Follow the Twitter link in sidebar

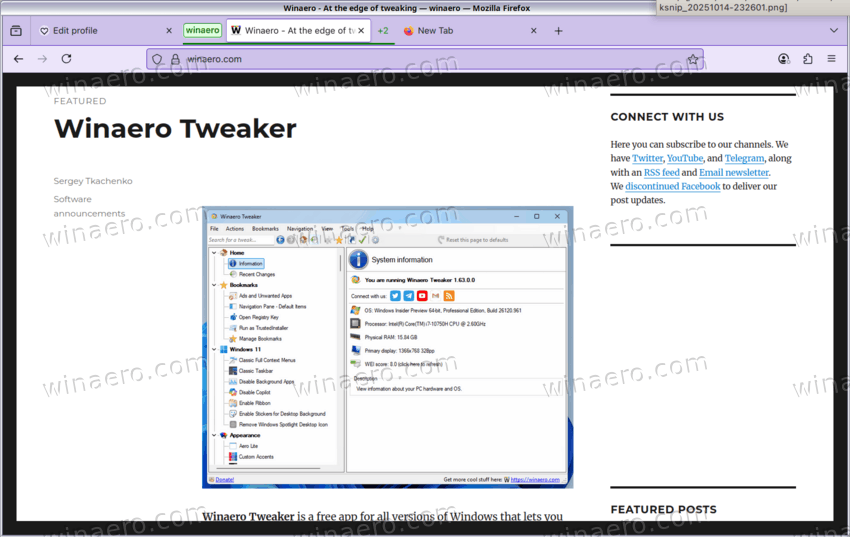647,158
